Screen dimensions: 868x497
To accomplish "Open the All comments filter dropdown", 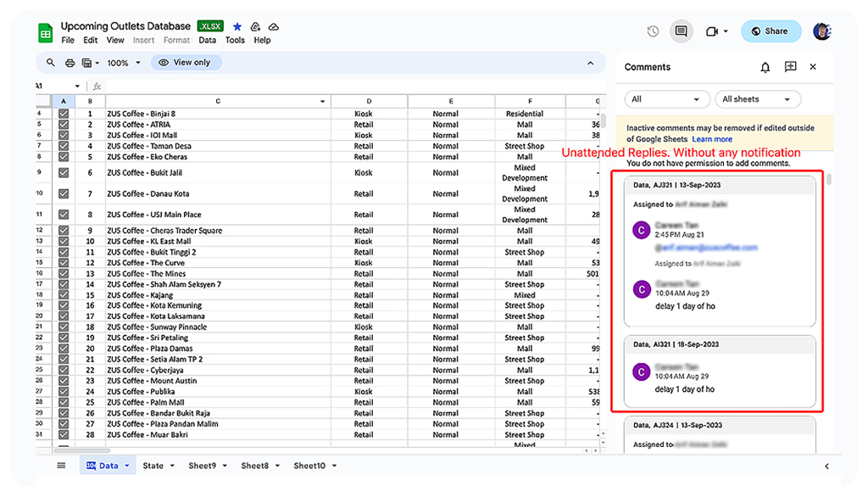I will (x=666, y=99).
